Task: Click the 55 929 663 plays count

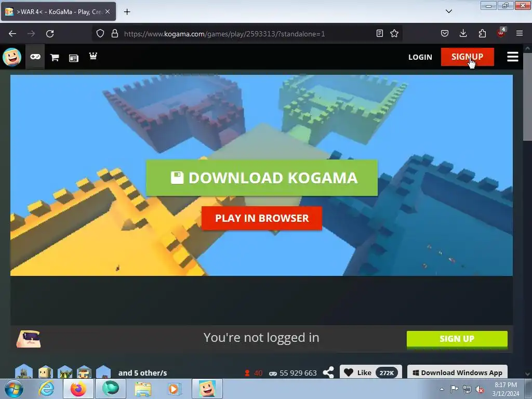Action: click(x=293, y=373)
